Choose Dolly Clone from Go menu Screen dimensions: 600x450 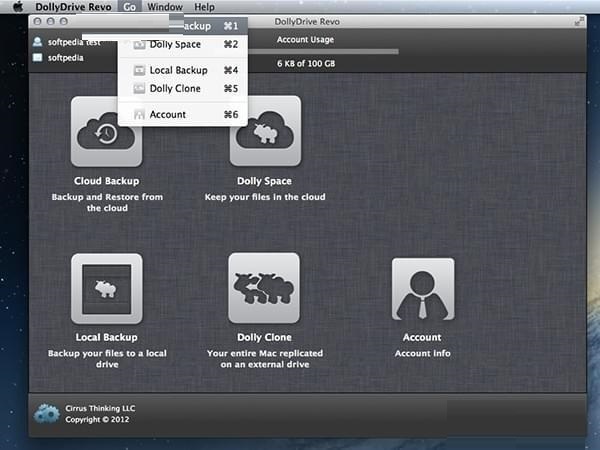point(183,89)
